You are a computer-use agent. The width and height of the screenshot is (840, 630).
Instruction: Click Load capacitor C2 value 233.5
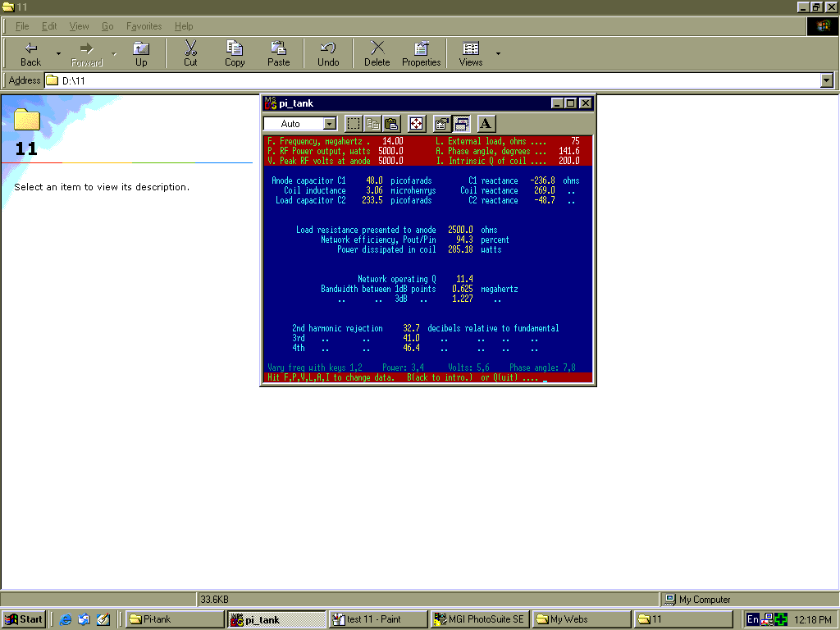372,200
